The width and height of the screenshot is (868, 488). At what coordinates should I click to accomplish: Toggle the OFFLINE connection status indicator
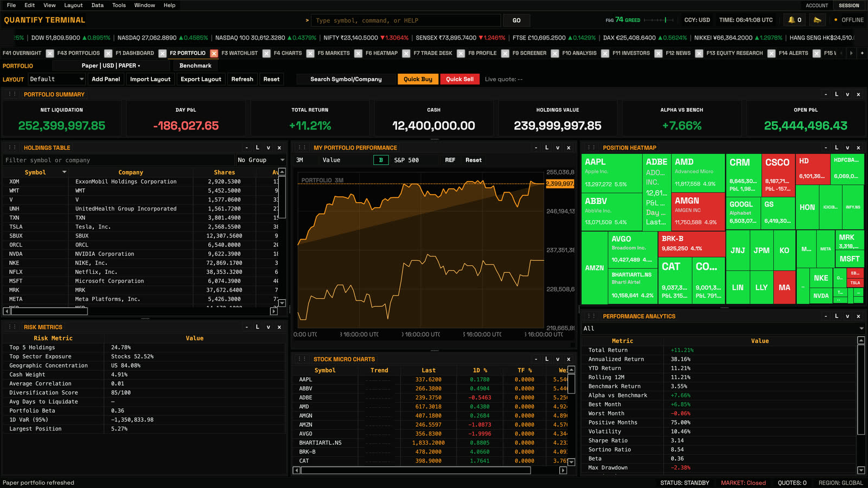pyautogui.click(x=849, y=20)
